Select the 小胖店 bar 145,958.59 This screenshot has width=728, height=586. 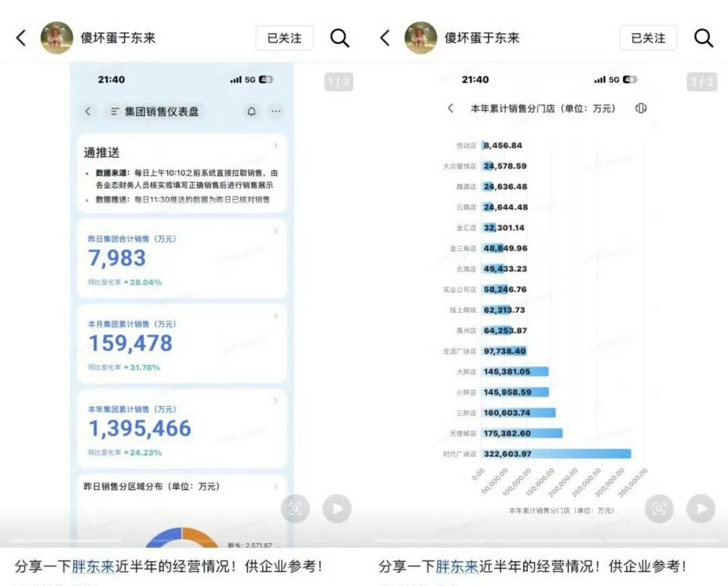point(515,392)
